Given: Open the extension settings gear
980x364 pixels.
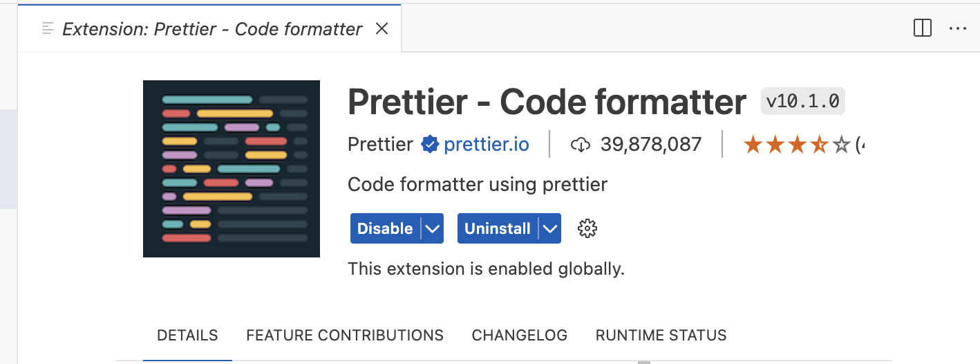Looking at the screenshot, I should tap(587, 228).
